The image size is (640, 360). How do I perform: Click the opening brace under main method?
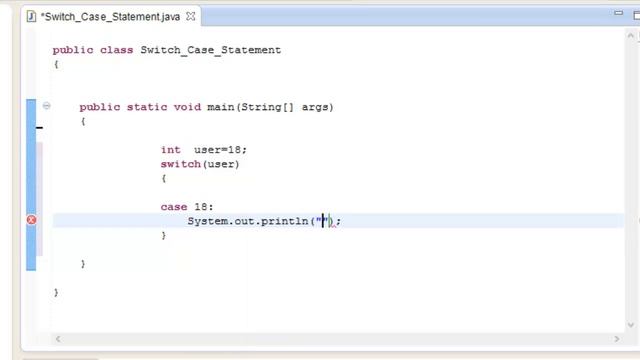click(83, 122)
